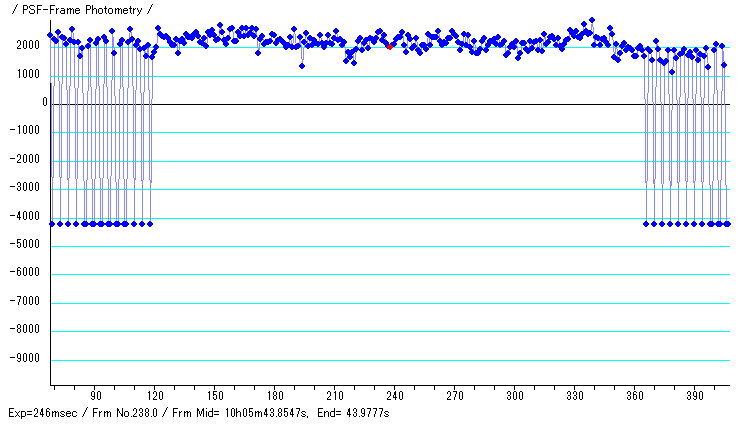
Task: Select frame 360 on the x-axis
Action: pyautogui.click(x=633, y=396)
